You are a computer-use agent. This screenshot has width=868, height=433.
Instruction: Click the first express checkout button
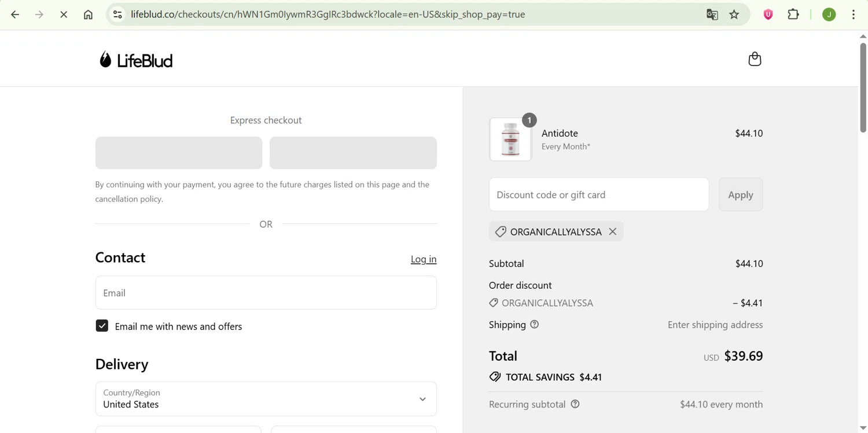179,153
